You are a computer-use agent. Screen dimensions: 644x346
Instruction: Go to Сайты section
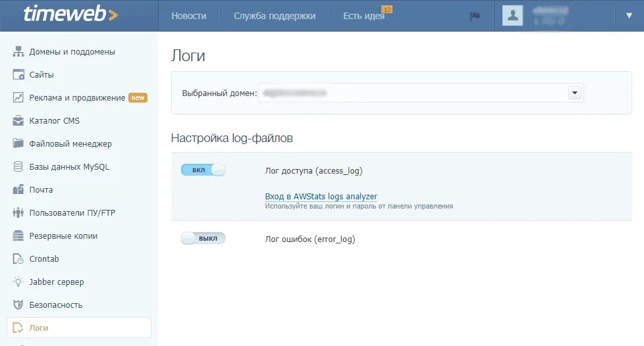41,75
